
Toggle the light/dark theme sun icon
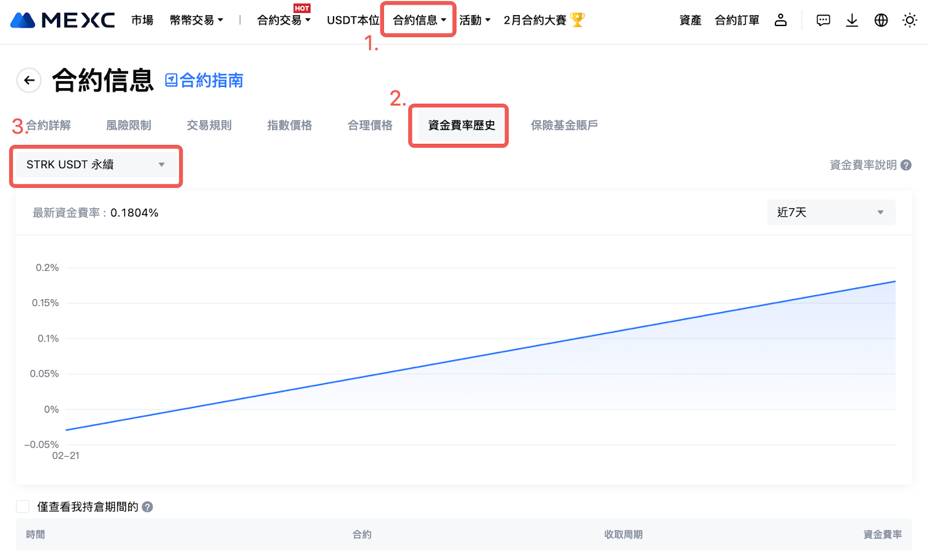[909, 20]
